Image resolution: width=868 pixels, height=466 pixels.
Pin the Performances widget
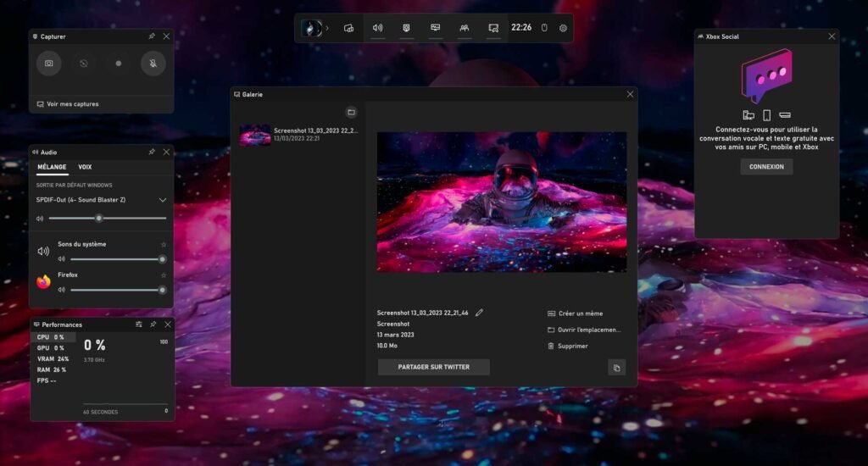pos(153,325)
